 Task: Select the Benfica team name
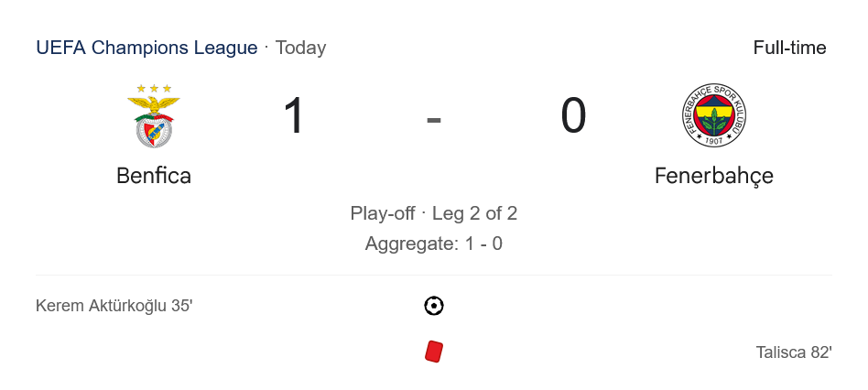[154, 176]
